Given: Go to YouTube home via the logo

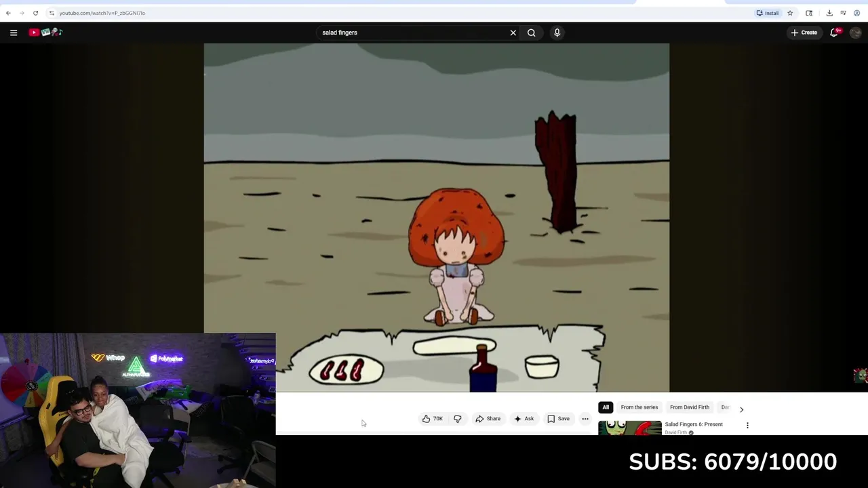Looking at the screenshot, I should [45, 33].
